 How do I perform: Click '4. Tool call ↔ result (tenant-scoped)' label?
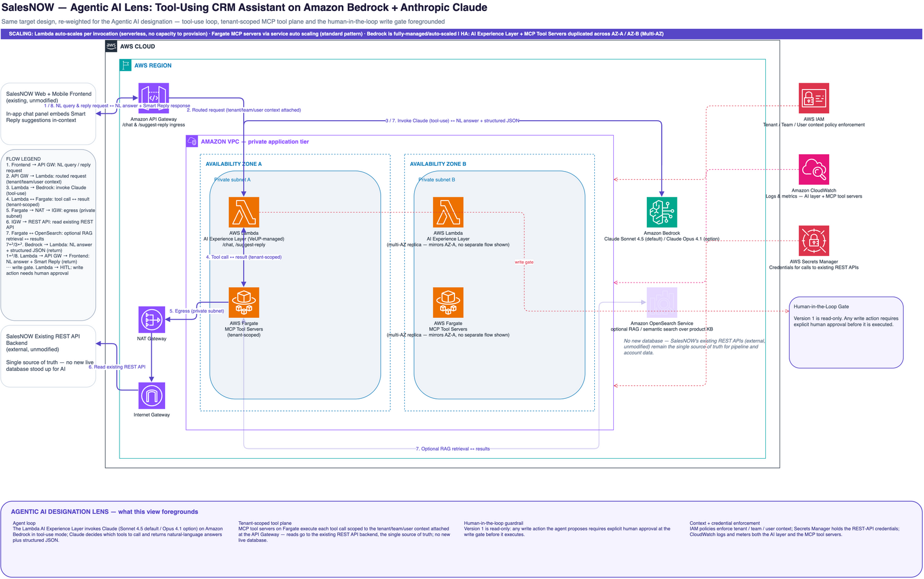[244, 257]
